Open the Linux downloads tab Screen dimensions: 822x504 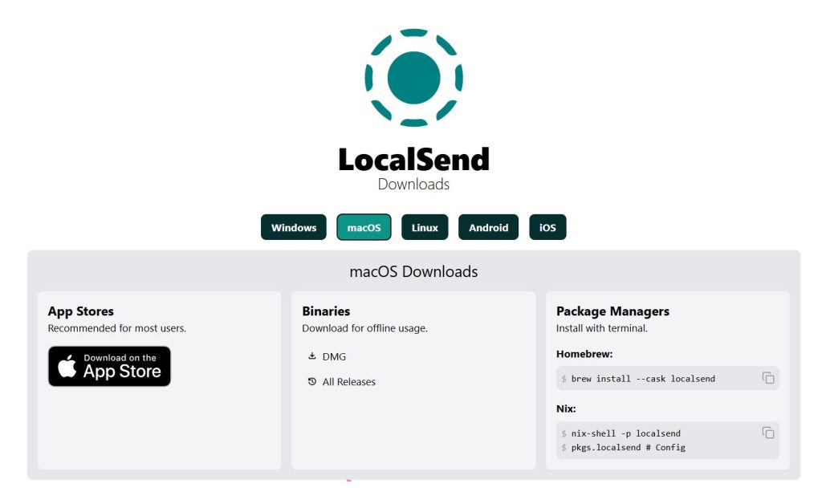tap(425, 227)
